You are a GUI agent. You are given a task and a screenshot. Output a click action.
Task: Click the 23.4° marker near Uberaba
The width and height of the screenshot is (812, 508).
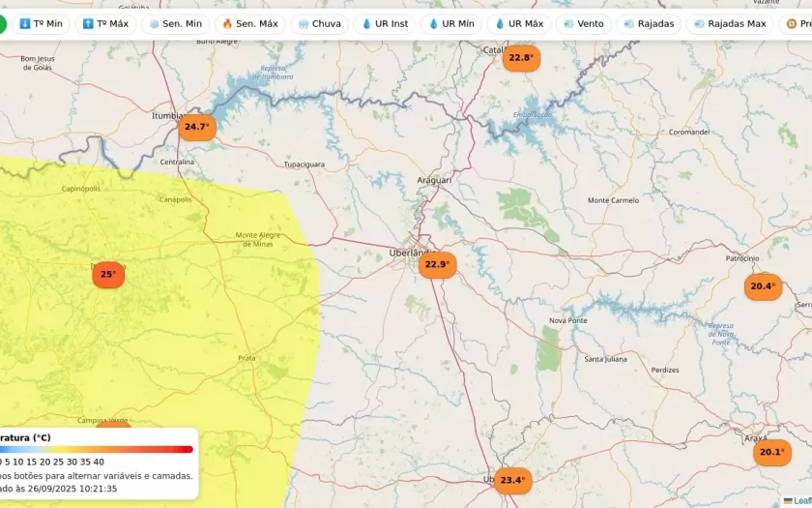512,480
